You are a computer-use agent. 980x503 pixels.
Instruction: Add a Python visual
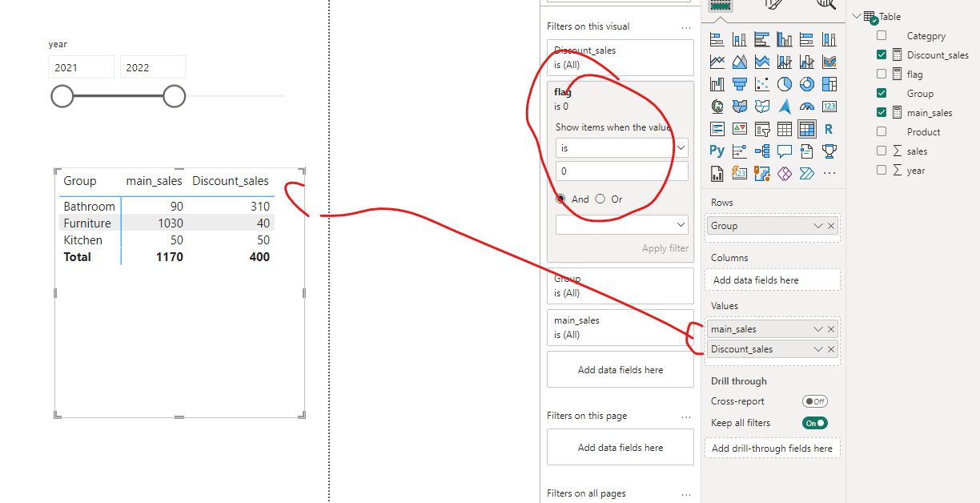coord(717,151)
